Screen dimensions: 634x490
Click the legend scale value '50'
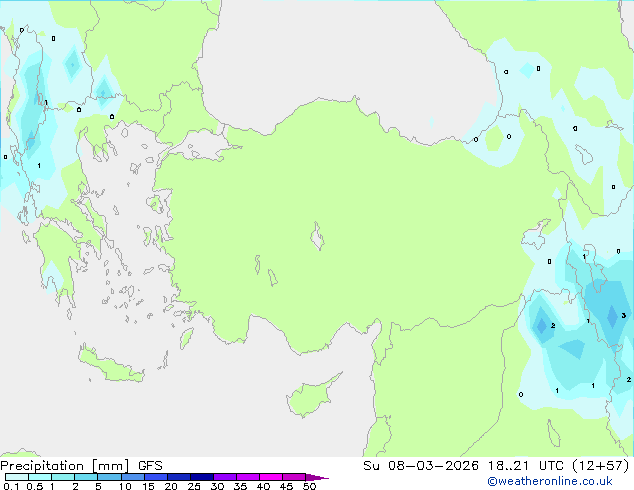coord(309,486)
